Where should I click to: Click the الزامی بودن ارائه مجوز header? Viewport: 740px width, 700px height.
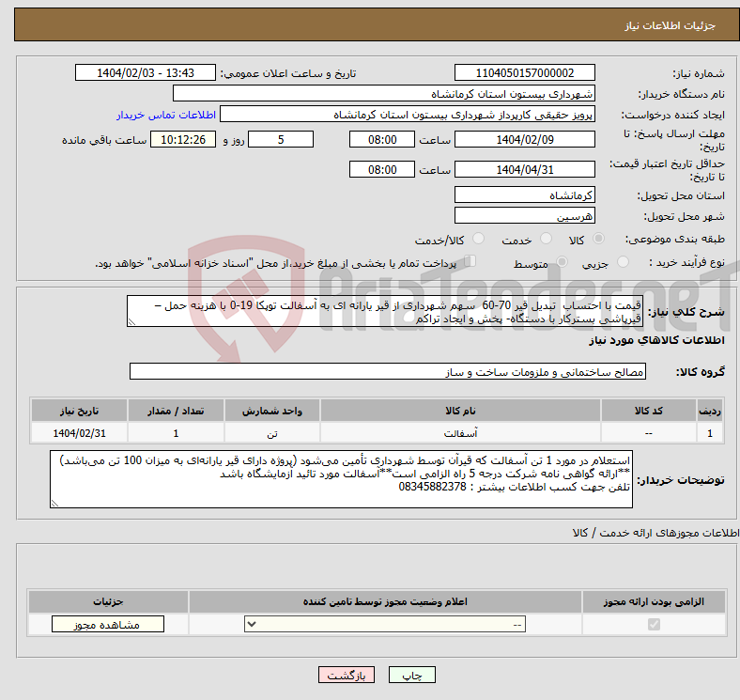pos(654,601)
